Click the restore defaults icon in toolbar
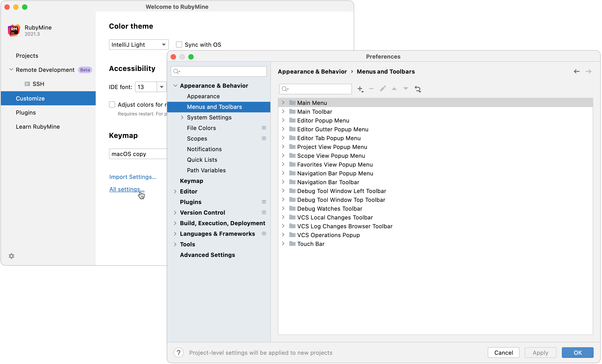Screen dimensions: 602x364 point(417,89)
